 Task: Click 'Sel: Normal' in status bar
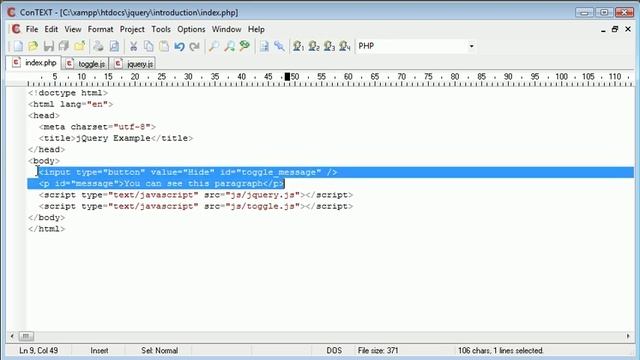[x=160, y=351]
